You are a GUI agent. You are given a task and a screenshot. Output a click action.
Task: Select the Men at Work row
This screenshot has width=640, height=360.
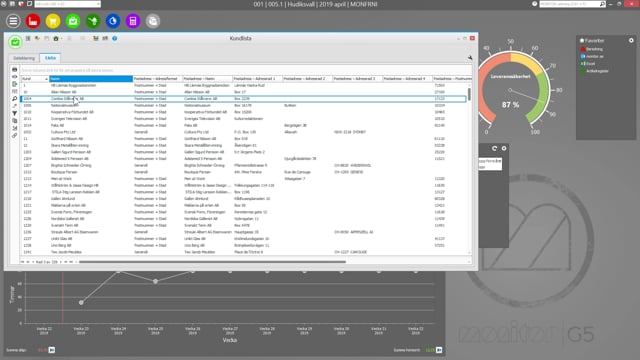coord(243,179)
